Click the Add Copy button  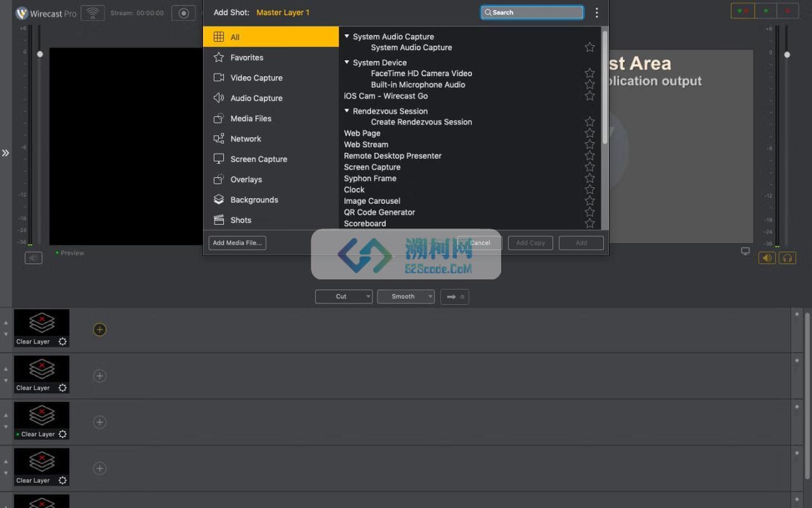pos(530,243)
